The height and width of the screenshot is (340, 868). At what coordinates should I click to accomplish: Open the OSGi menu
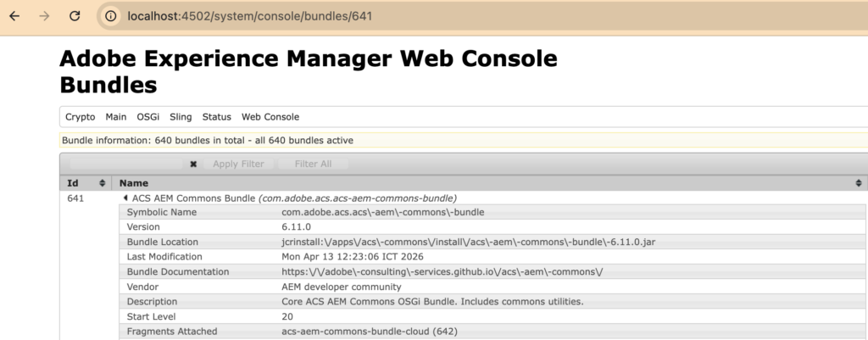pos(147,117)
